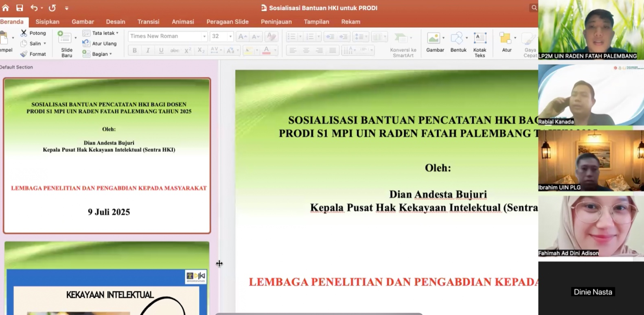The height and width of the screenshot is (315, 644).
Task: Cut selection with Potong
Action: pyautogui.click(x=33, y=33)
